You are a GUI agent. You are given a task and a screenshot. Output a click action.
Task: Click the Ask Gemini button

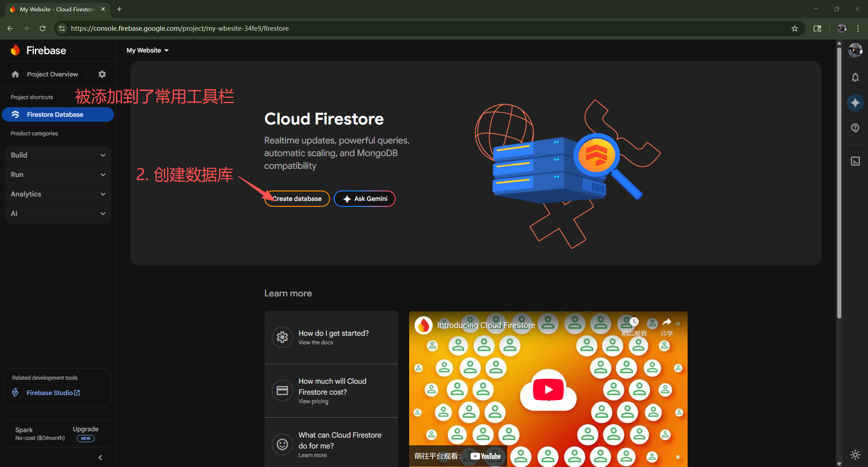364,199
